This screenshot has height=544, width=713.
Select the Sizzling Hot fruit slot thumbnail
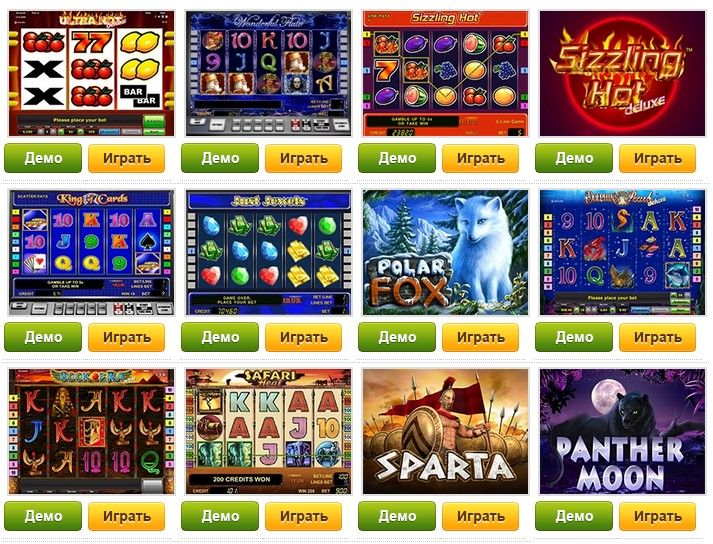[446, 73]
